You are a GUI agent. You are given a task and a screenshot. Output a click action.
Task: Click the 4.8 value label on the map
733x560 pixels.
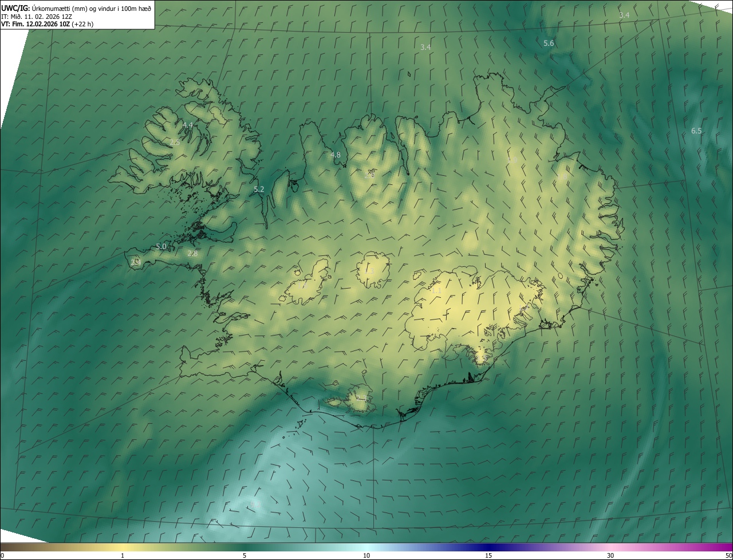point(336,155)
